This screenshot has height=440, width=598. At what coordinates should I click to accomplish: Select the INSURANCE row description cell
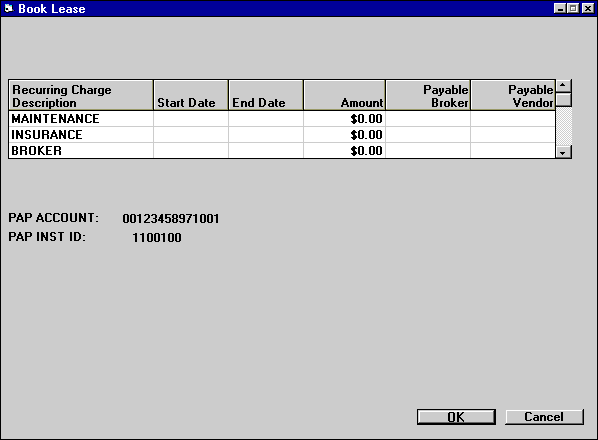(x=81, y=135)
